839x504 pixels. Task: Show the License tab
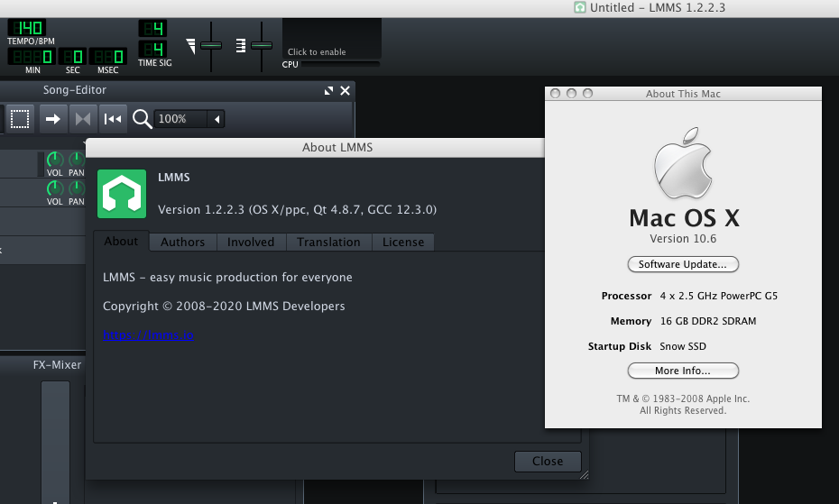point(403,242)
